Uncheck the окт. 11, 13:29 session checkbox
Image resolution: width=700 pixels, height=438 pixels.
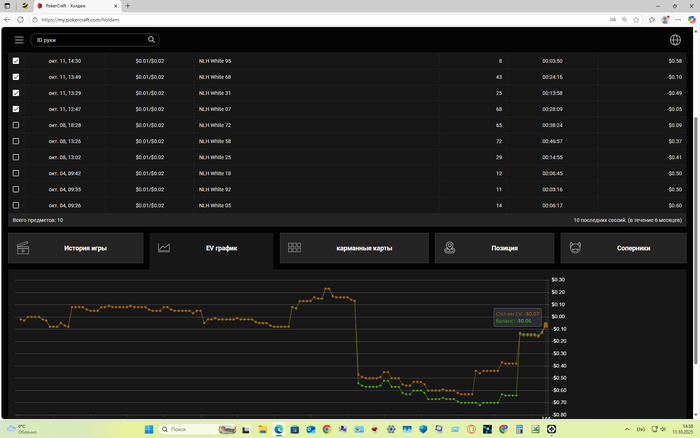(x=16, y=93)
